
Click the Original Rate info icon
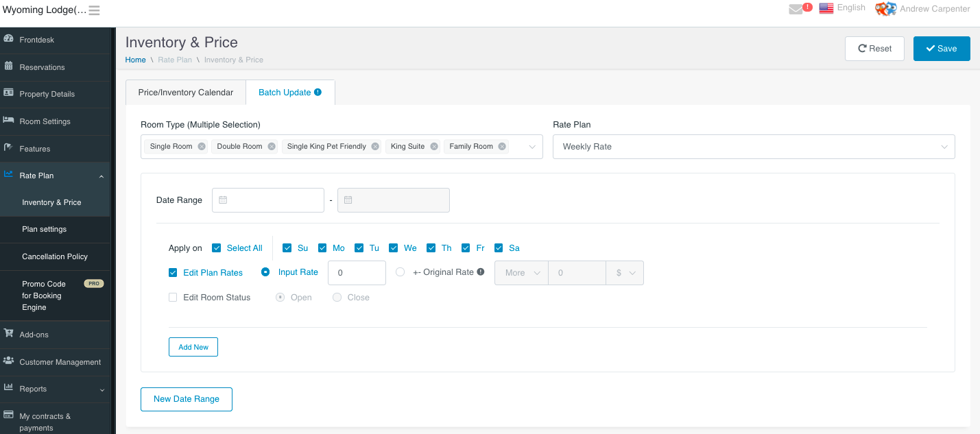(481, 272)
